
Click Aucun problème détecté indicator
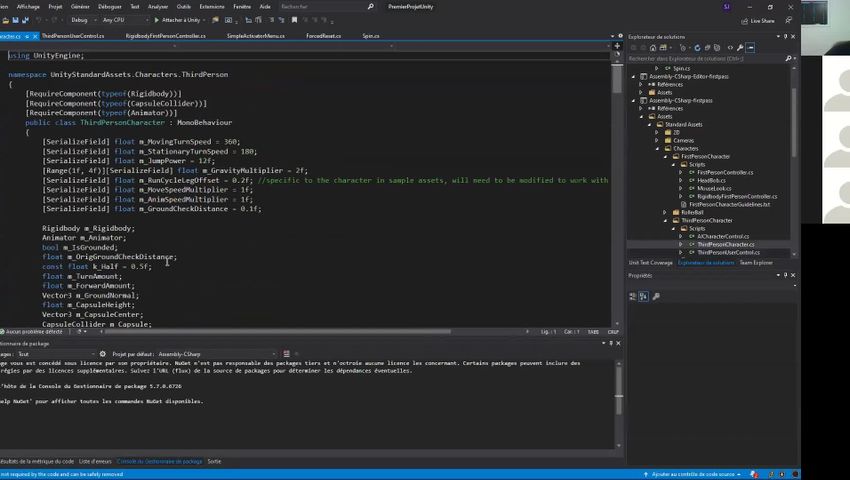click(x=31, y=331)
